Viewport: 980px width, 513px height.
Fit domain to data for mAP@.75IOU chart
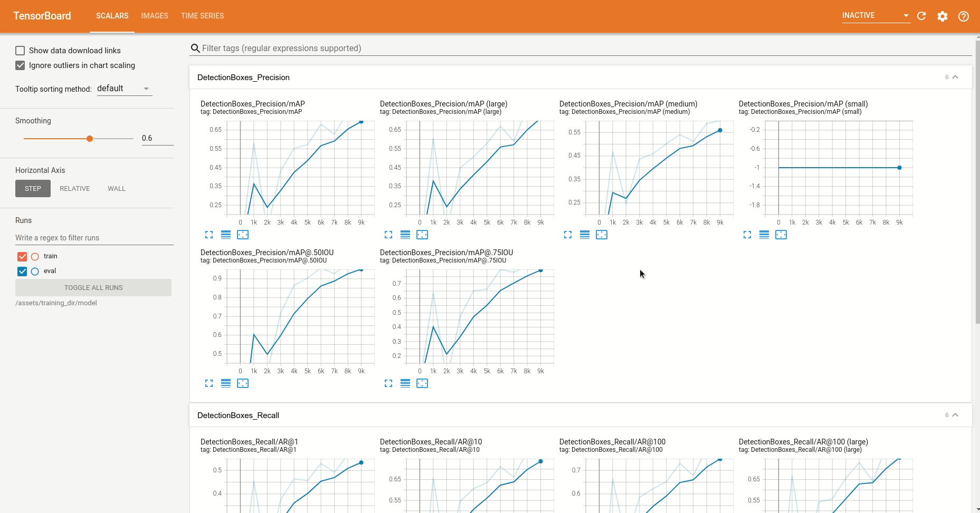[x=422, y=383]
